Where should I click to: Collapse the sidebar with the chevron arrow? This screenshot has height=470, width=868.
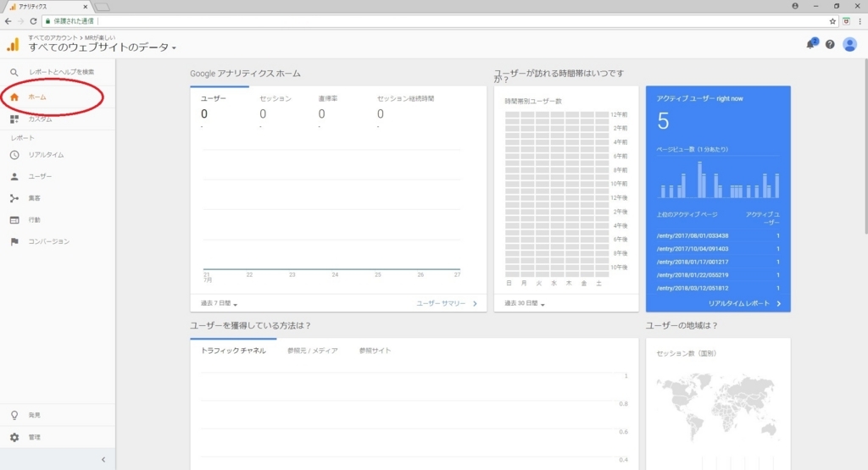click(x=103, y=460)
